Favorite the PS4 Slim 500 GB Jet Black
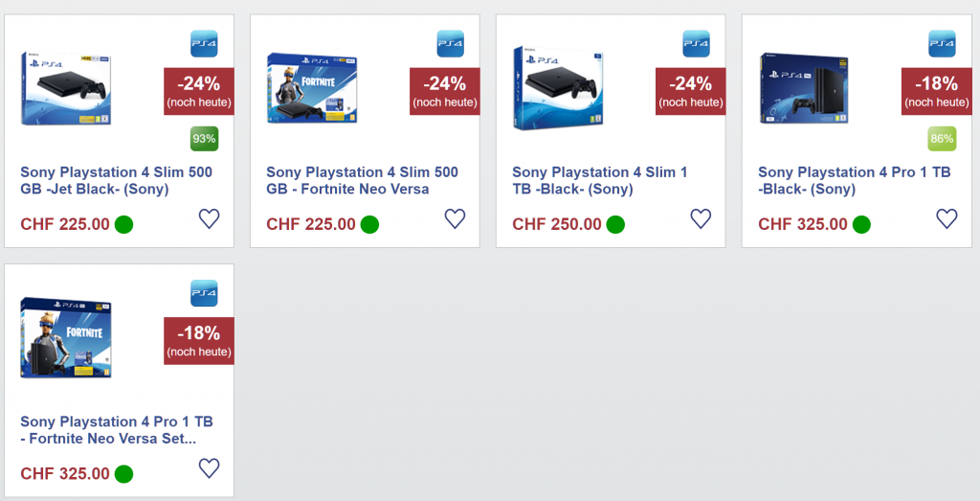Image resolution: width=980 pixels, height=501 pixels. point(210,218)
